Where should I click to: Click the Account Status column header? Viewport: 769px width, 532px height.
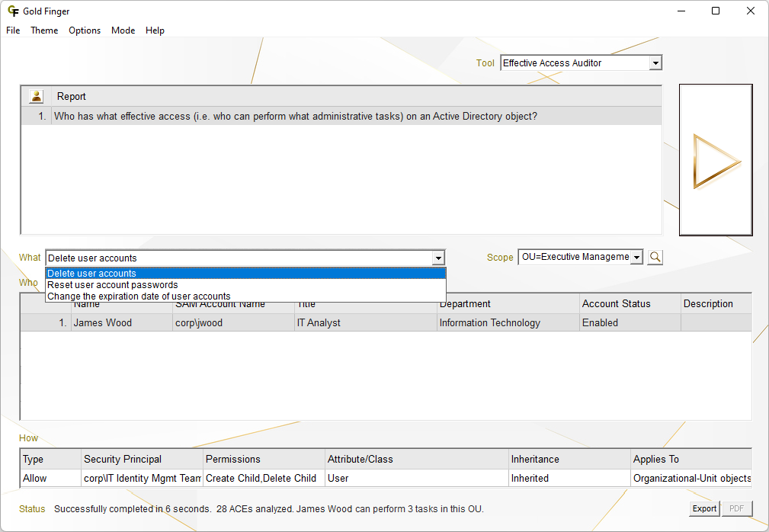616,303
